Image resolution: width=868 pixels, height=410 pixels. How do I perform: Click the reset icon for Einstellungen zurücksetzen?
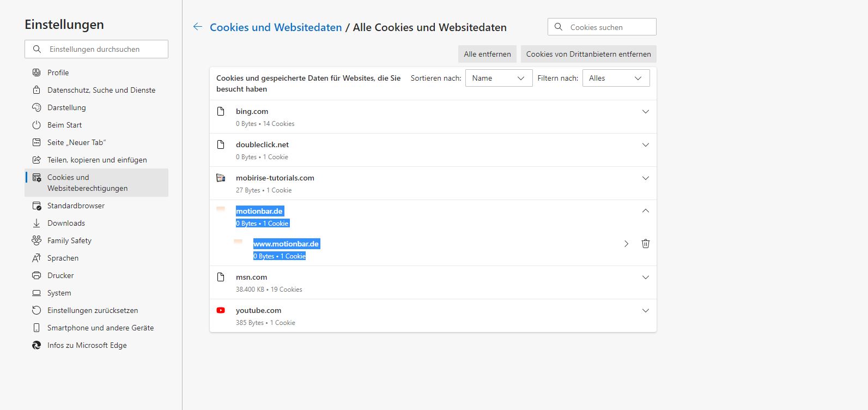(x=37, y=310)
